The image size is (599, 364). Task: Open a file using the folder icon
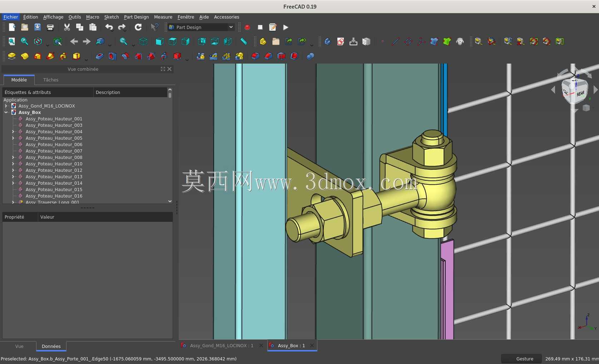click(x=25, y=27)
